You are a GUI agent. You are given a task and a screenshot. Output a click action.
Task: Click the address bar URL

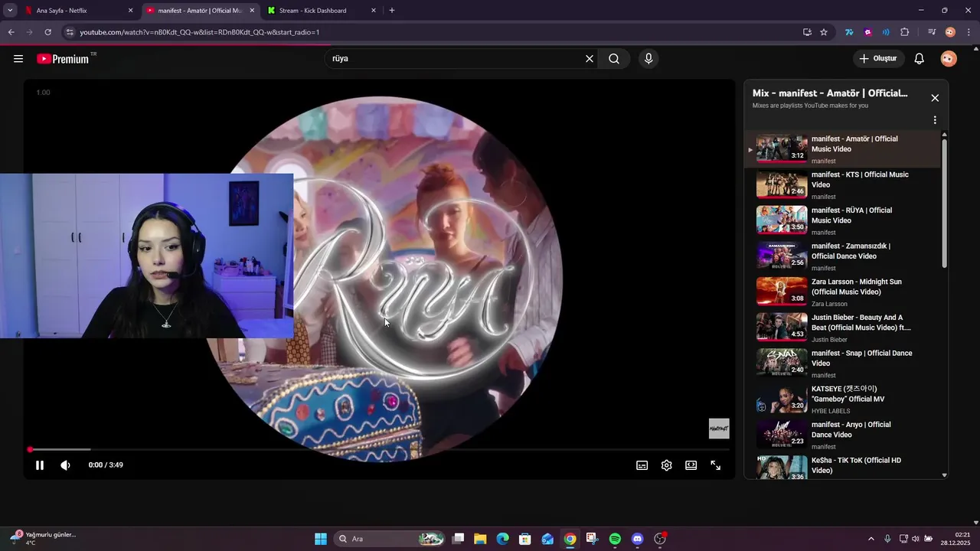(x=199, y=32)
